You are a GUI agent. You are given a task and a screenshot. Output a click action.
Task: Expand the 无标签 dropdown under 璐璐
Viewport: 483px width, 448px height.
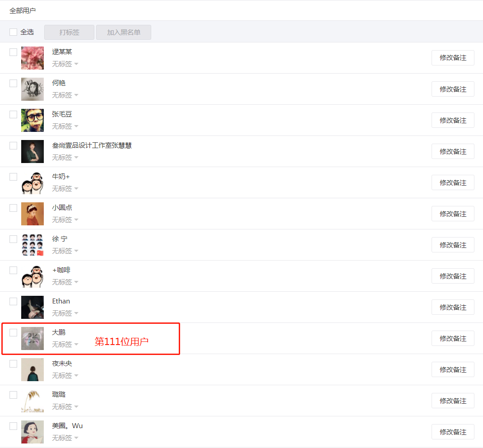coord(65,407)
